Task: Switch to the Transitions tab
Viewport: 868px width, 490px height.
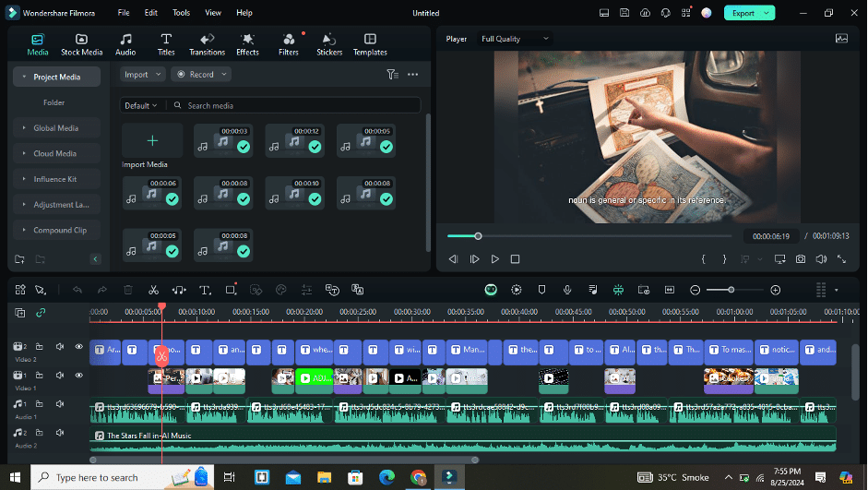Action: click(207, 45)
